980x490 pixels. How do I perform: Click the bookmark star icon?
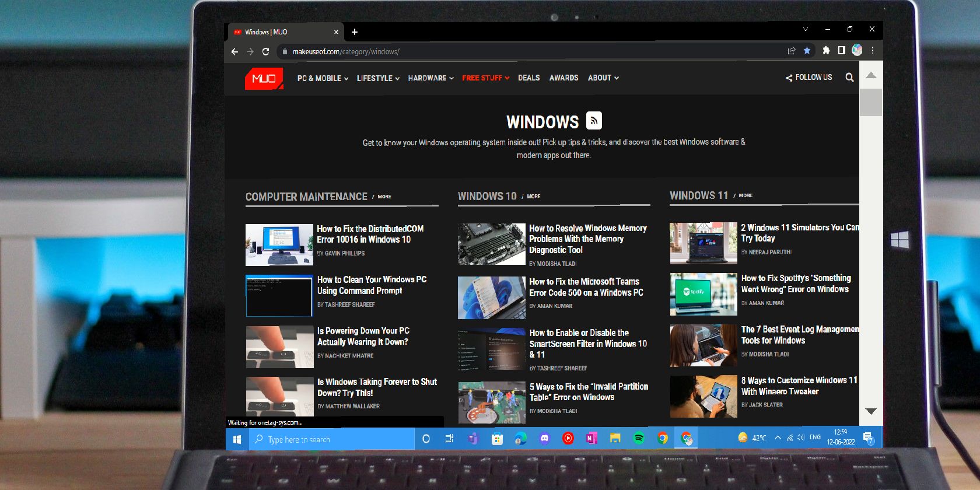[x=807, y=51]
